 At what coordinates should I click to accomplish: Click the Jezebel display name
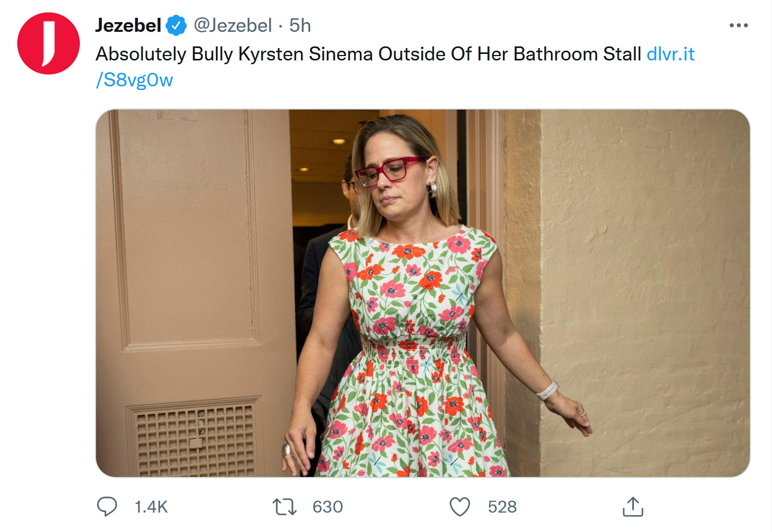[x=128, y=25]
